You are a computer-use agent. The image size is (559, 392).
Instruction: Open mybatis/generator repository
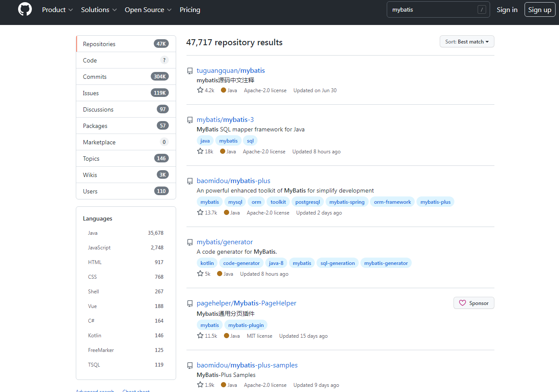tap(225, 242)
